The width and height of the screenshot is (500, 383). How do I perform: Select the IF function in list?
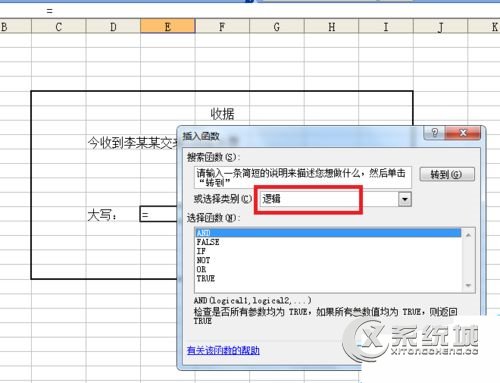click(x=328, y=251)
